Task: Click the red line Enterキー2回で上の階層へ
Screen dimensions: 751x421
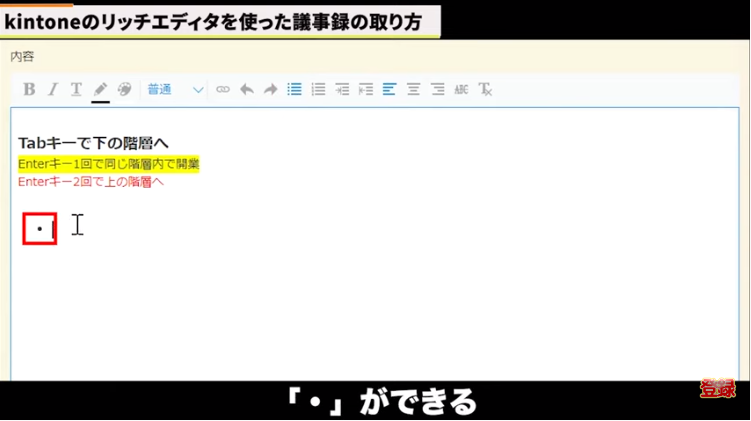Action: [91, 182]
